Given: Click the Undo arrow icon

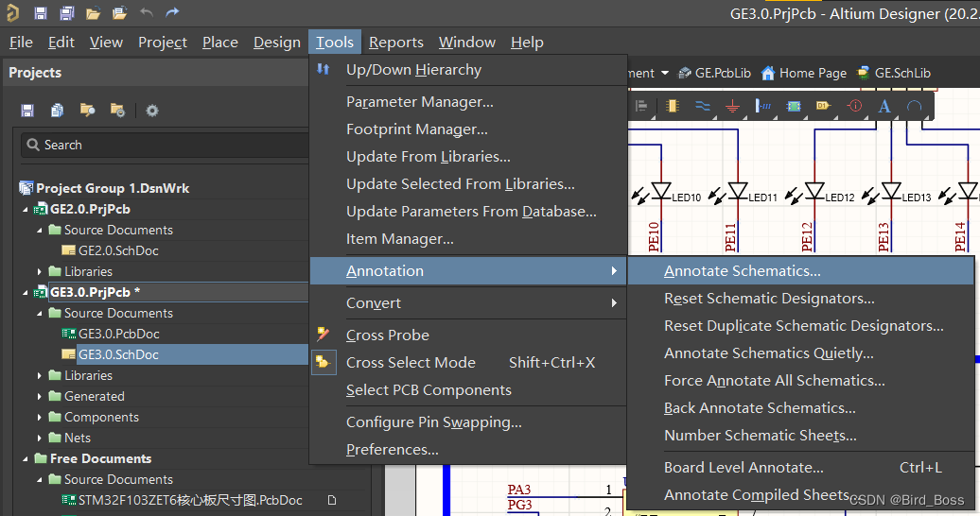Looking at the screenshot, I should pyautogui.click(x=147, y=12).
